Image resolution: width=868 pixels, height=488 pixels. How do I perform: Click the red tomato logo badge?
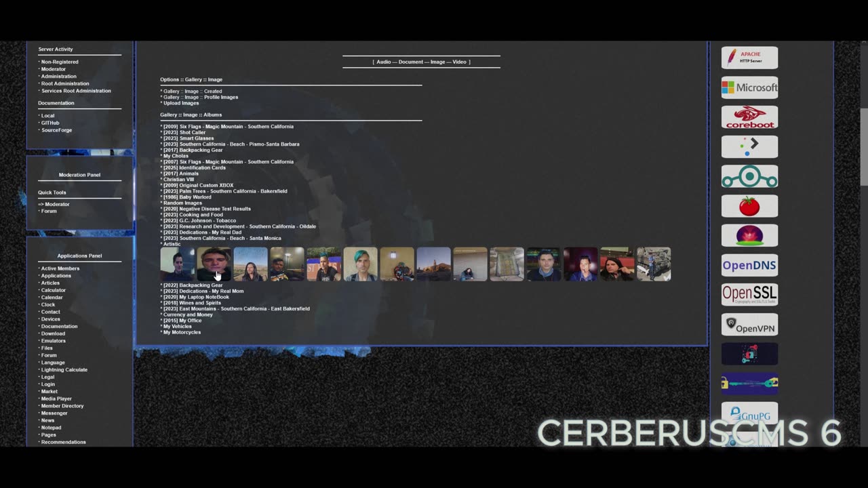pyautogui.click(x=749, y=206)
